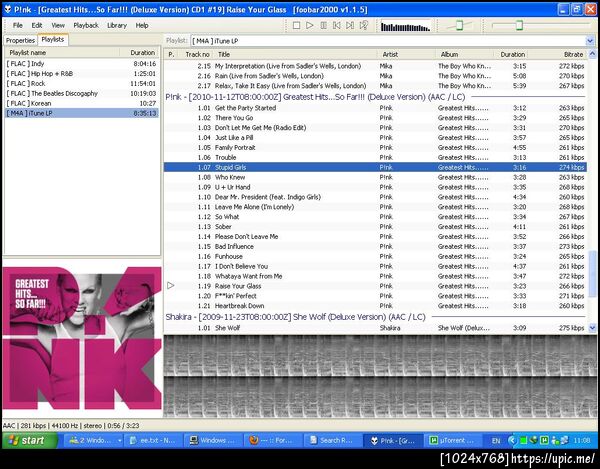Image resolution: width=600 pixels, height=469 pixels.
Task: Skip to next track button
Action: point(350,25)
